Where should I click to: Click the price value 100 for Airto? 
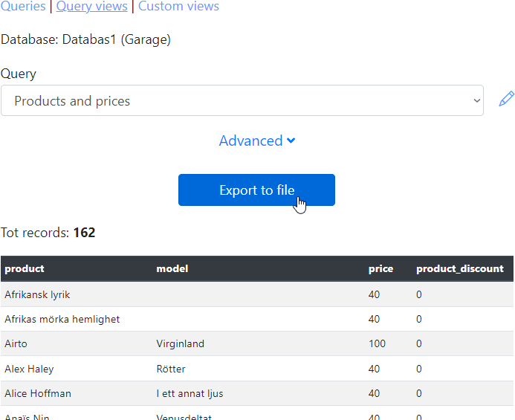pyautogui.click(x=378, y=344)
